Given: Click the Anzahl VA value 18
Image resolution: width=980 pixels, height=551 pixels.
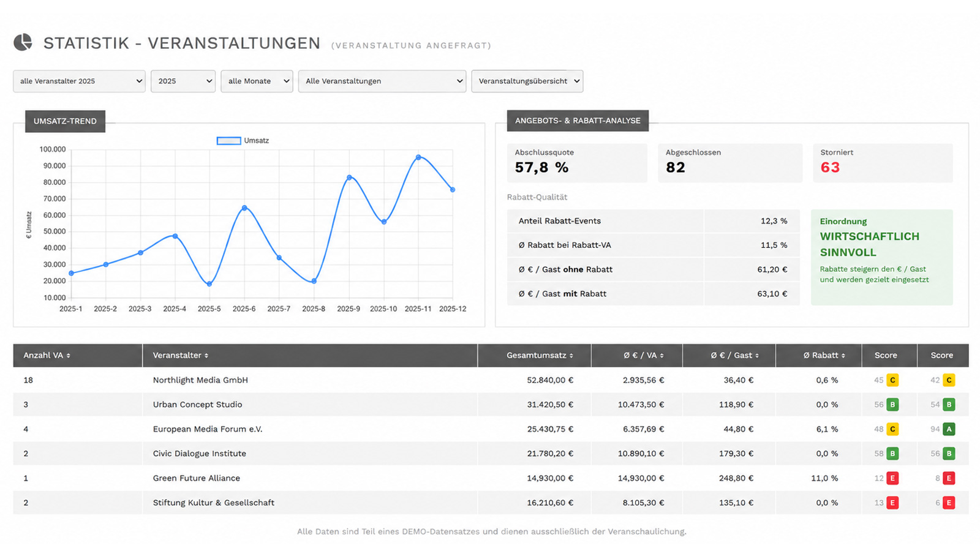Looking at the screenshot, I should [28, 380].
